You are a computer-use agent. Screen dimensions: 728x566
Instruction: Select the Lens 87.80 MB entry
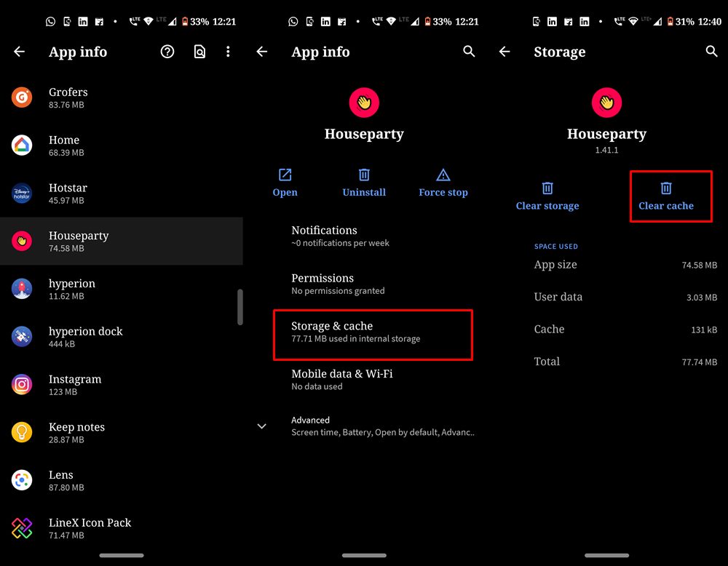[121, 480]
